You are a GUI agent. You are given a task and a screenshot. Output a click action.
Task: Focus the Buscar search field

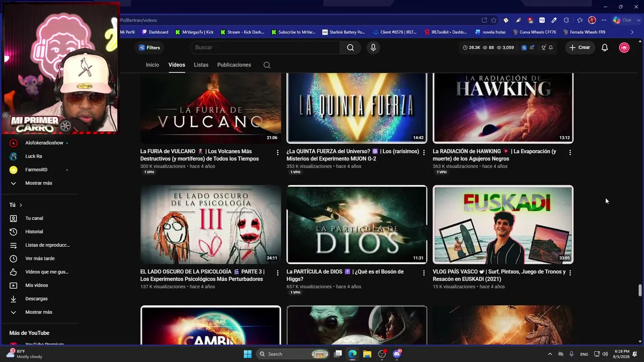pyautogui.click(x=265, y=48)
